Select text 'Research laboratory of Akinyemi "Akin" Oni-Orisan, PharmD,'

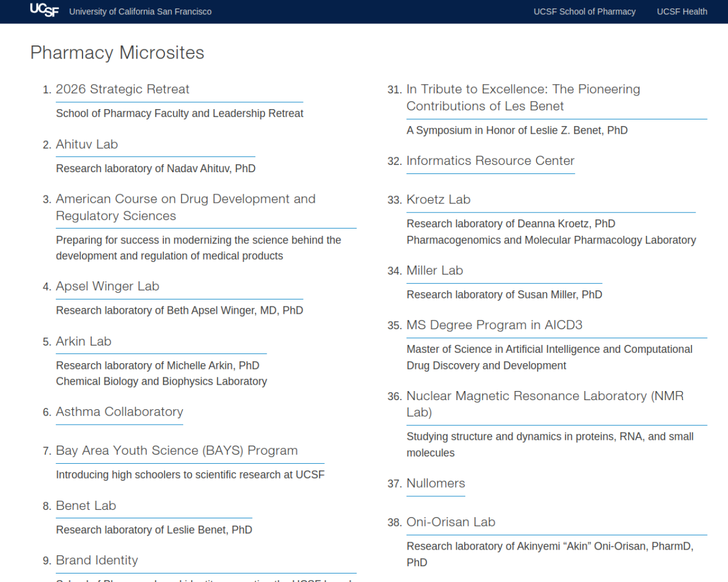pos(550,547)
